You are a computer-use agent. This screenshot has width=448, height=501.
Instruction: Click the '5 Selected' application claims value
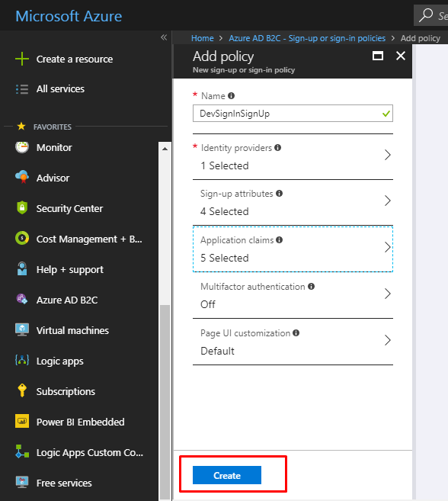point(225,259)
